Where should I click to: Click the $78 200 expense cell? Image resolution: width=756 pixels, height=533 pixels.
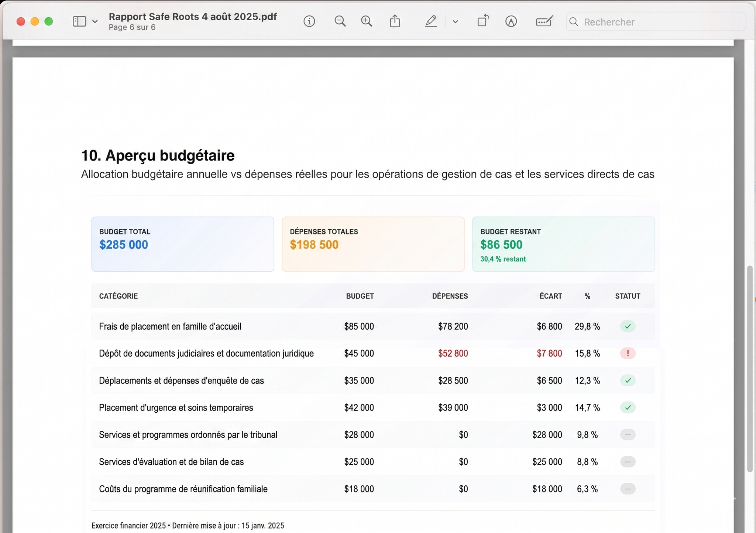coord(453,326)
